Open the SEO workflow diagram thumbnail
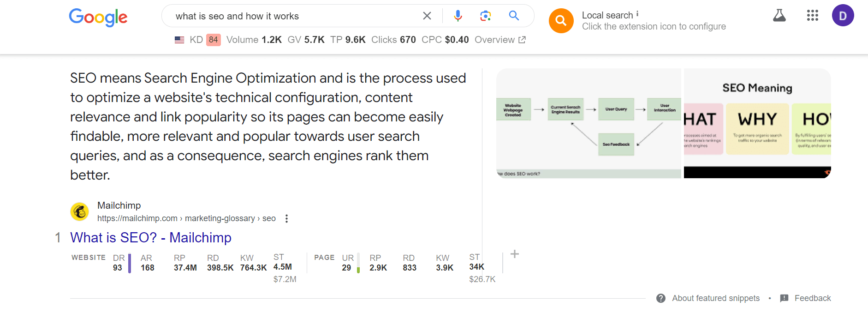868x313 pixels. click(x=589, y=123)
